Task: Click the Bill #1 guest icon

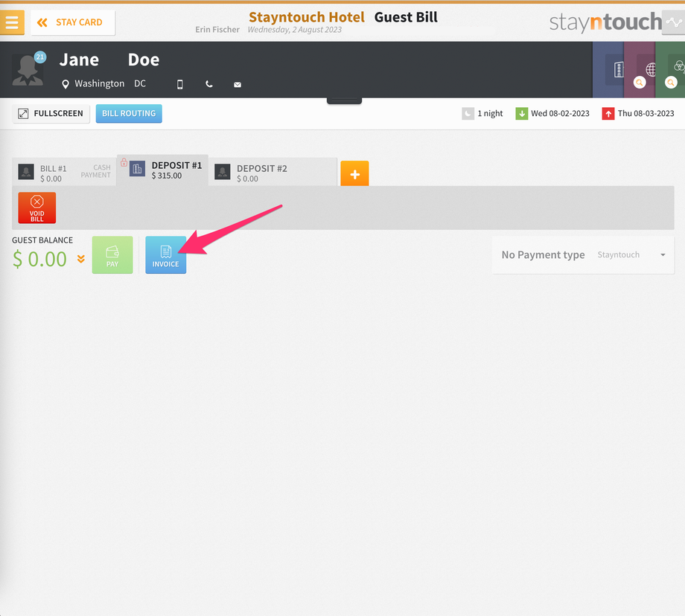Action: (26, 172)
